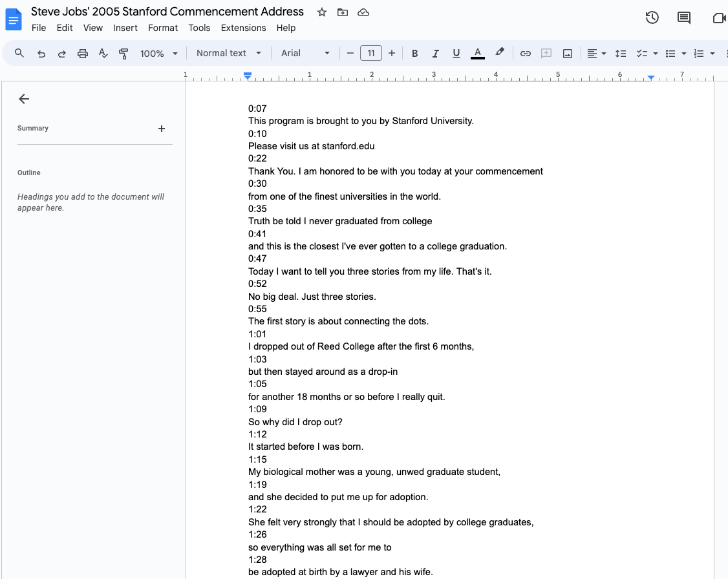Run spelling and grammar check

103,54
